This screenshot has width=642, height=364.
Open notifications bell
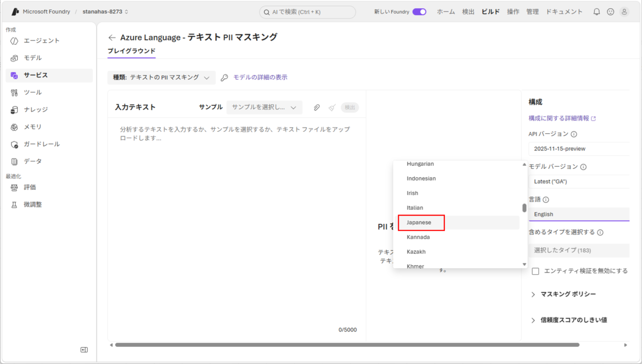point(597,12)
